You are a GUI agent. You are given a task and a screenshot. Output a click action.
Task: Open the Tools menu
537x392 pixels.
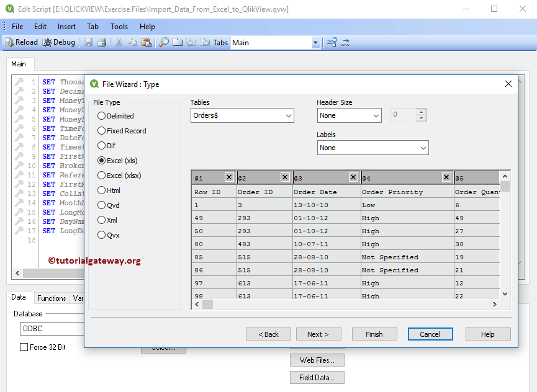119,26
